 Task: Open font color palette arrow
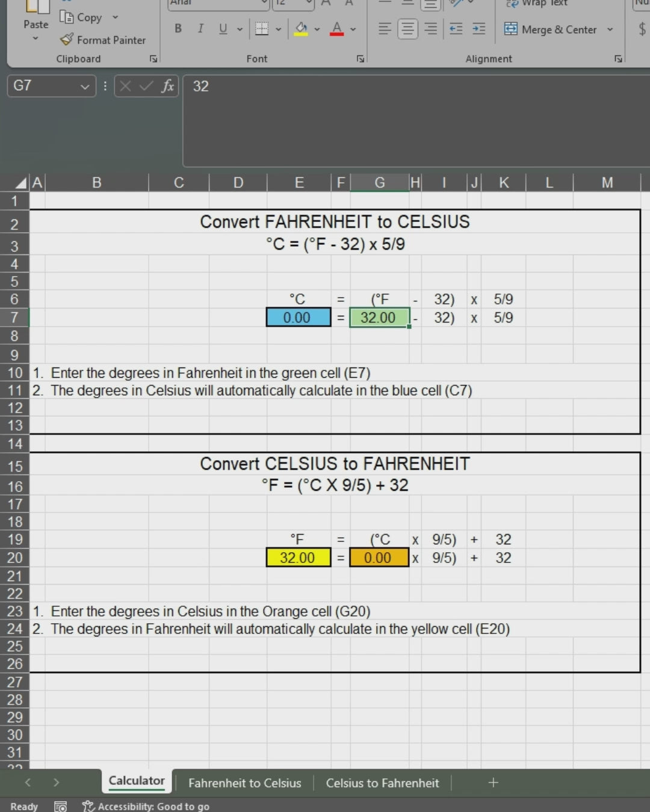[353, 29]
